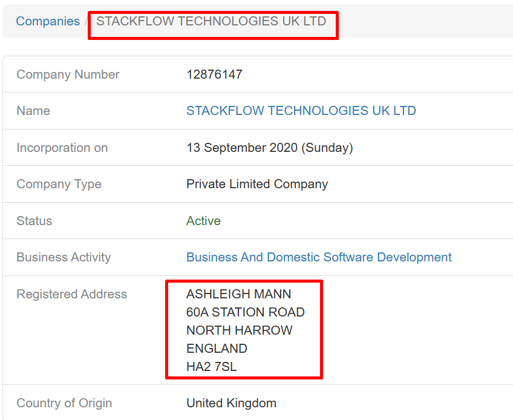This screenshot has width=513, height=420.
Task: Open Business And Domestic Software Development link
Action: click(319, 257)
